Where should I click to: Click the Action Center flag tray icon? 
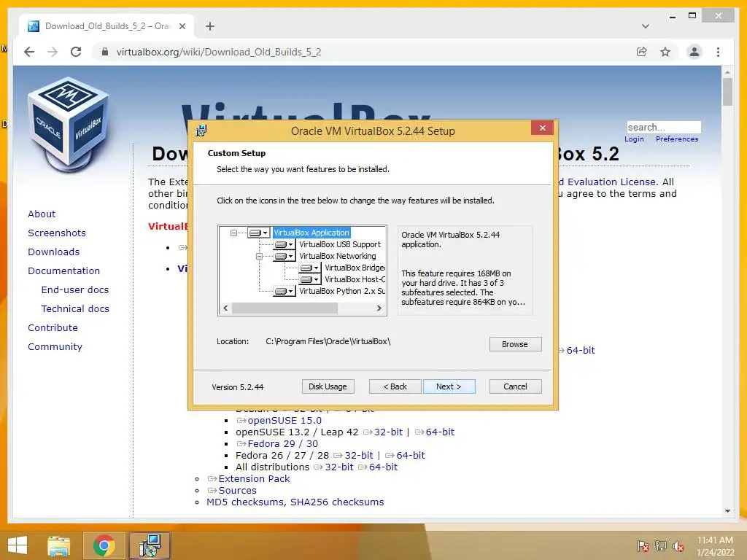(x=643, y=545)
